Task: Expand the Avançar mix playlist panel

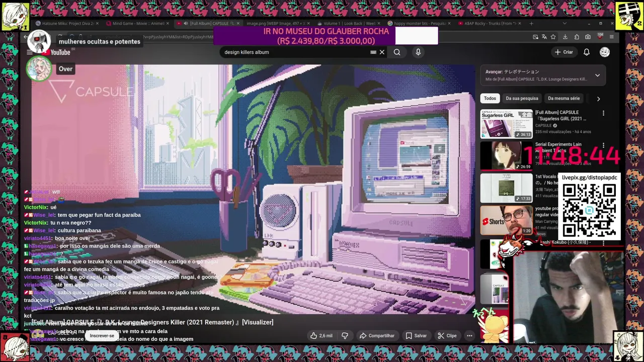Action: (597, 75)
